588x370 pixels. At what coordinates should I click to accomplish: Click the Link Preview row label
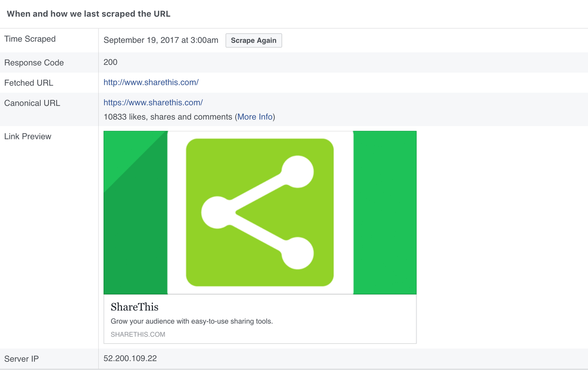tap(28, 136)
